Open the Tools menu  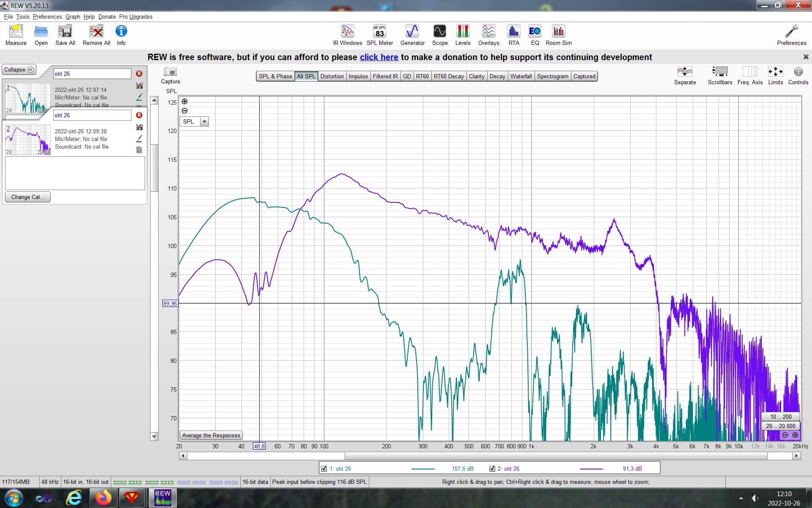pos(23,17)
